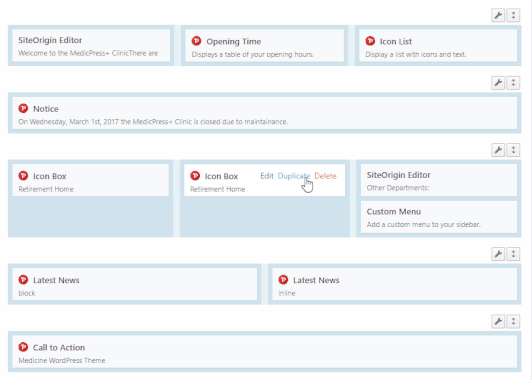Duplicate the hovered Icon Box widget
The image size is (532, 380).
294,176
